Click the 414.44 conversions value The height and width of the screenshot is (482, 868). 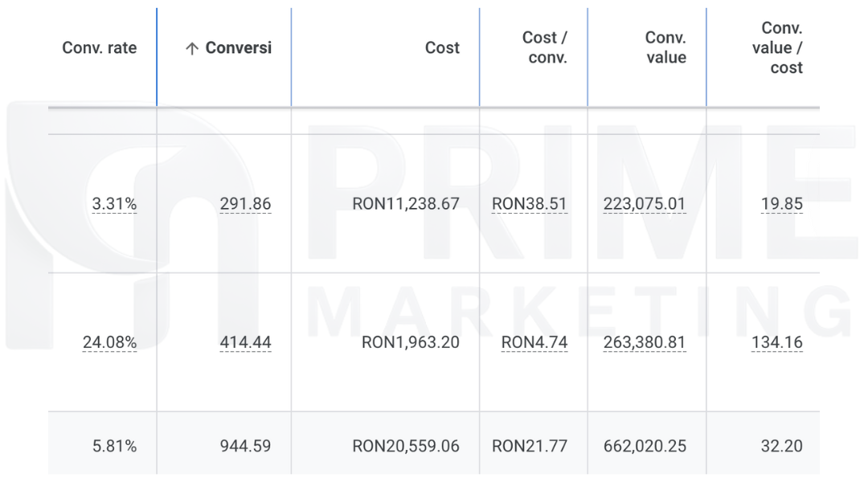(245, 343)
